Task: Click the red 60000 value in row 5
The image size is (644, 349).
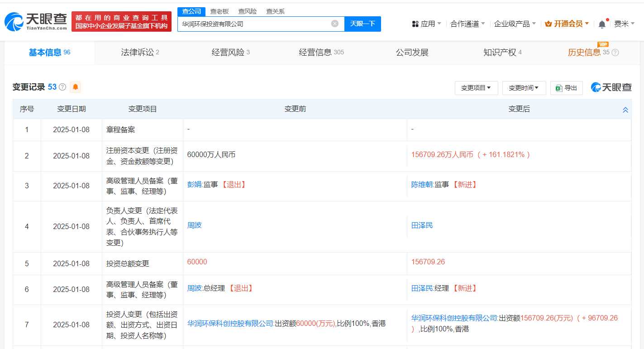Action: (197, 262)
